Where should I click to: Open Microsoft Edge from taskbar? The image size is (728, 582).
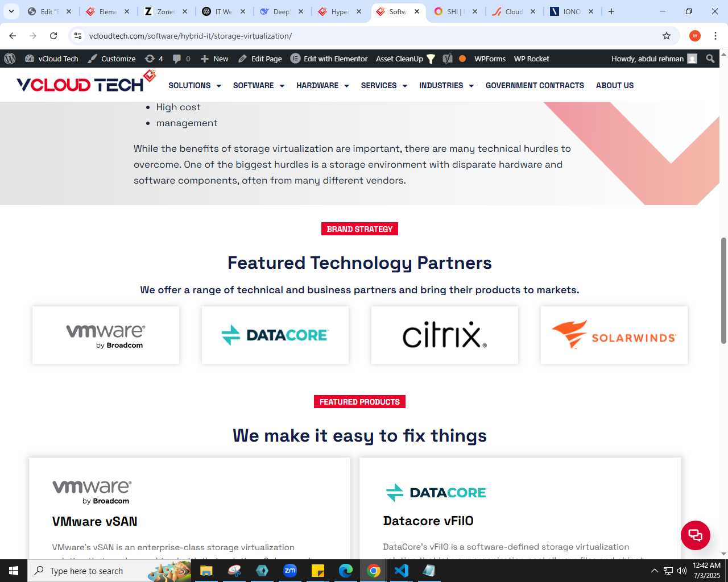point(345,571)
